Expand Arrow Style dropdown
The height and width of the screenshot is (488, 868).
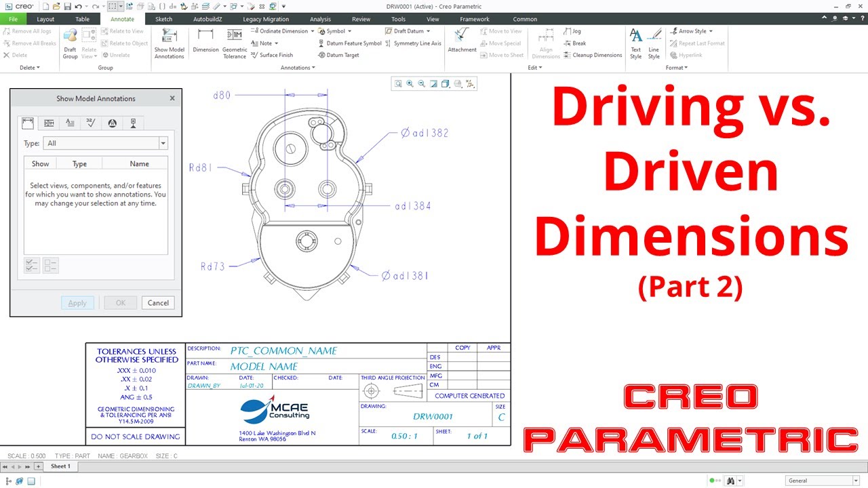tap(711, 31)
